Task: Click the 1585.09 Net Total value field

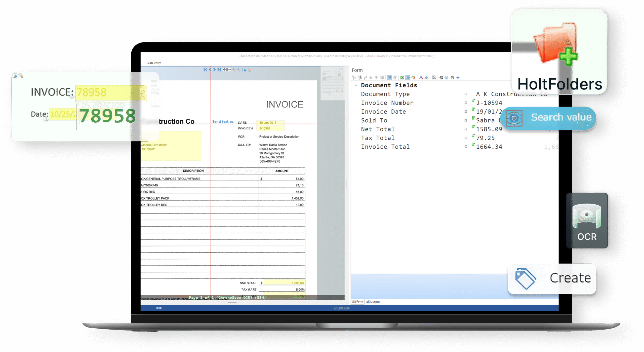Action: [x=489, y=129]
